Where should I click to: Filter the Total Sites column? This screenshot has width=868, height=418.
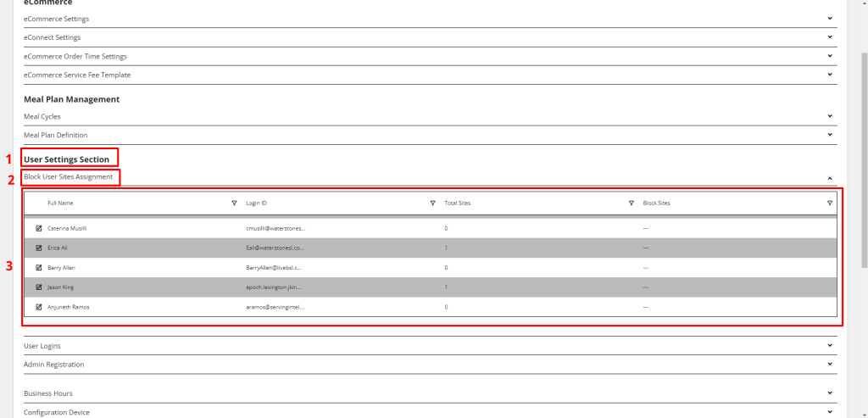tap(631, 203)
